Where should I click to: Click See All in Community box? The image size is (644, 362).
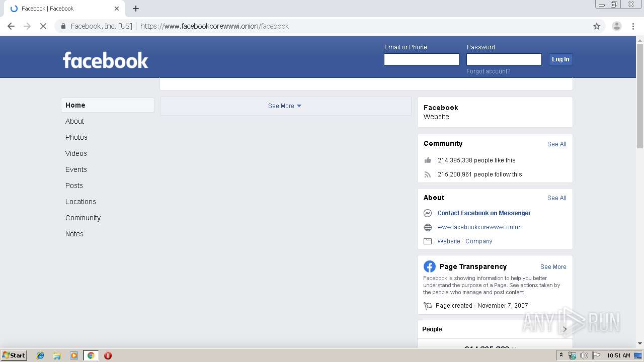557,144
